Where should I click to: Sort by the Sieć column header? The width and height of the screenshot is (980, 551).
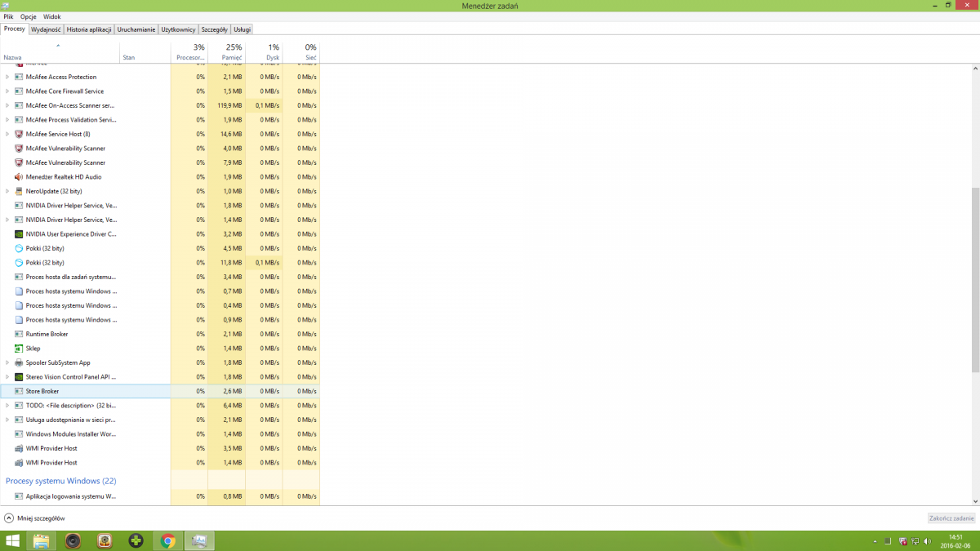pos(301,51)
